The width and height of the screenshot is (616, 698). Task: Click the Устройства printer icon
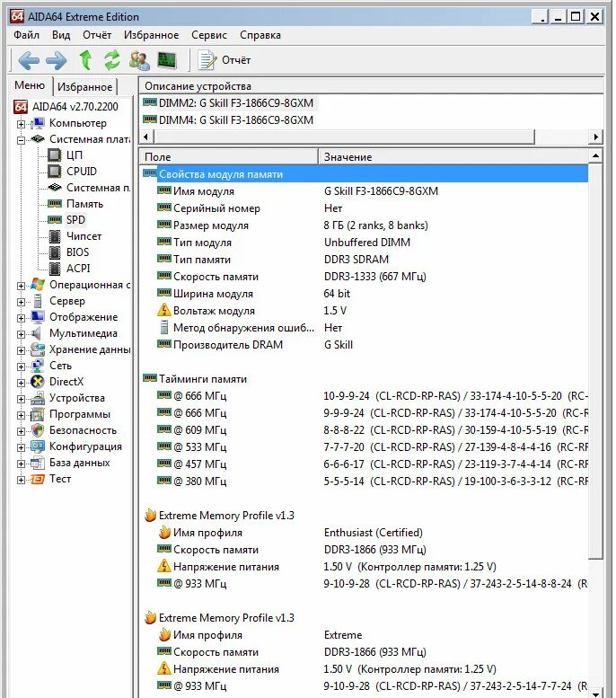tap(38, 398)
